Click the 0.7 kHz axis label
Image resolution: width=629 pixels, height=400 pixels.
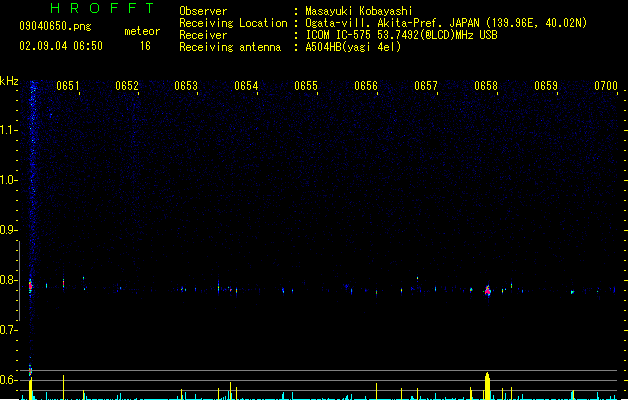pyautogui.click(x=8, y=330)
